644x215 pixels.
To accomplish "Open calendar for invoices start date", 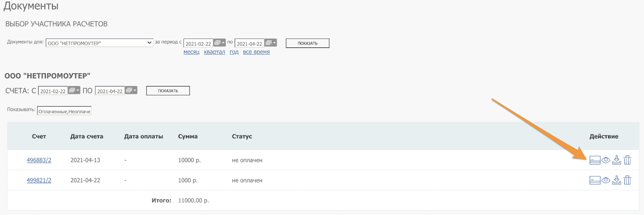I will point(74,90).
